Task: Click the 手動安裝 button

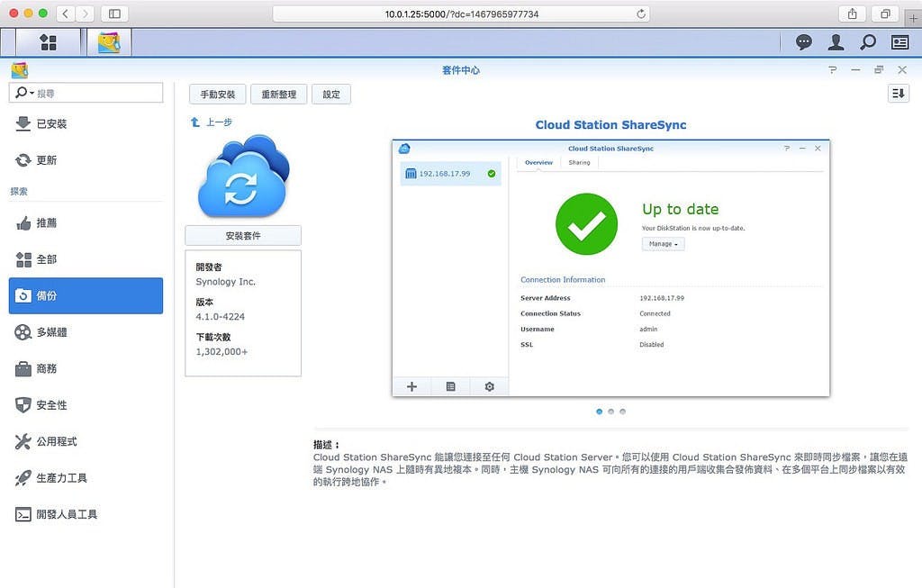Action: point(218,94)
